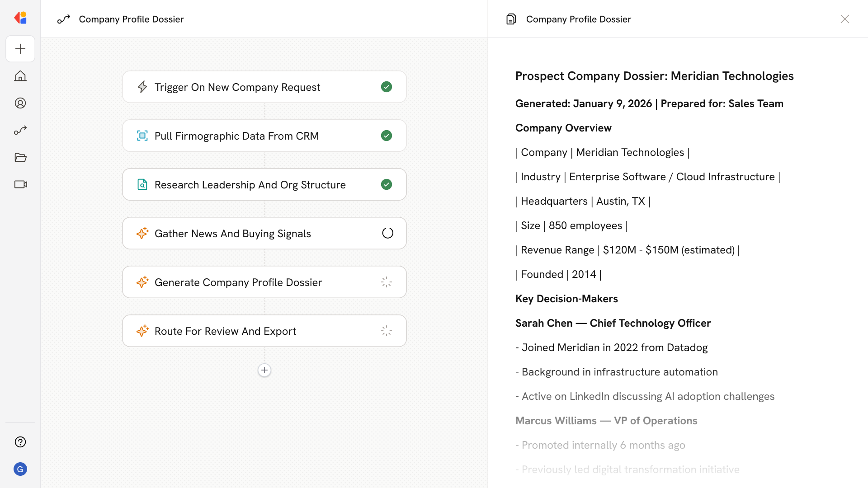Open contacts via the person icon in sidebar
The width and height of the screenshot is (868, 488).
click(20, 103)
